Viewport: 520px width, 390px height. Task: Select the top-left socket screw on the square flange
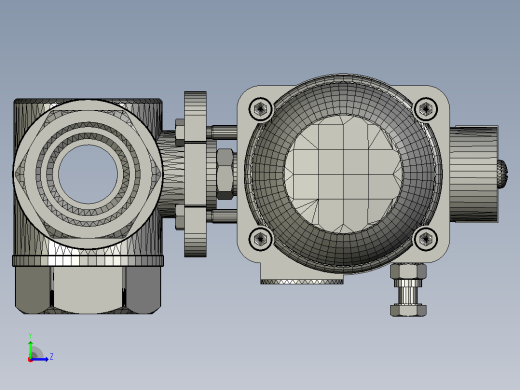[260, 109]
